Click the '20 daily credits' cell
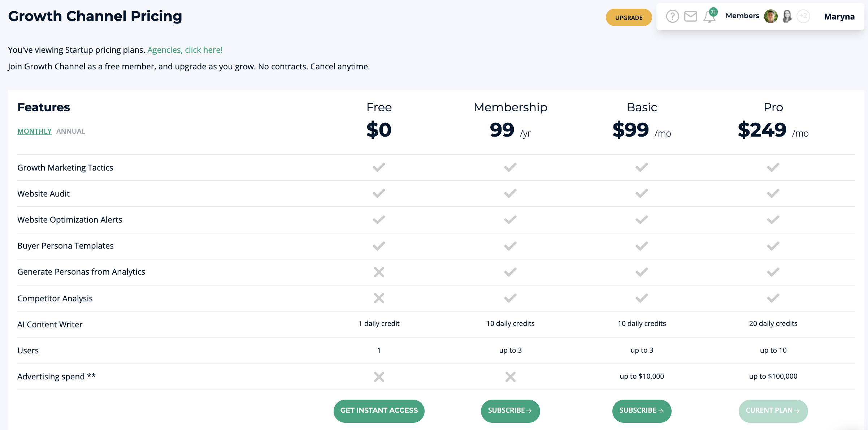This screenshot has height=430, width=868. (x=773, y=323)
